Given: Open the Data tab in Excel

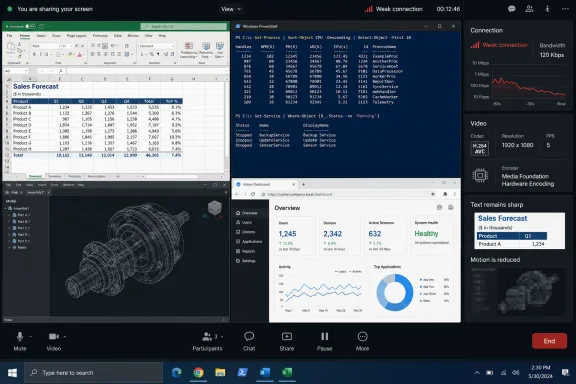Looking at the screenshot, I should coord(118,36).
